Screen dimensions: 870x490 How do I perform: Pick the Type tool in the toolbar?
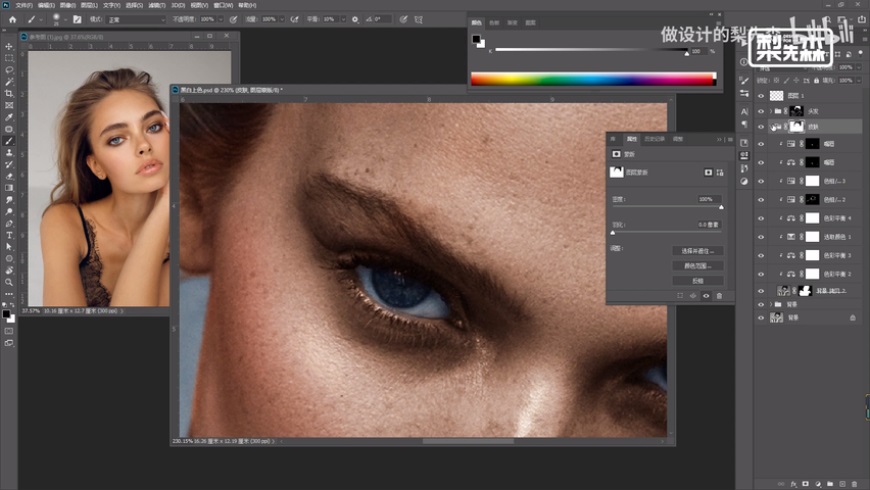point(9,234)
